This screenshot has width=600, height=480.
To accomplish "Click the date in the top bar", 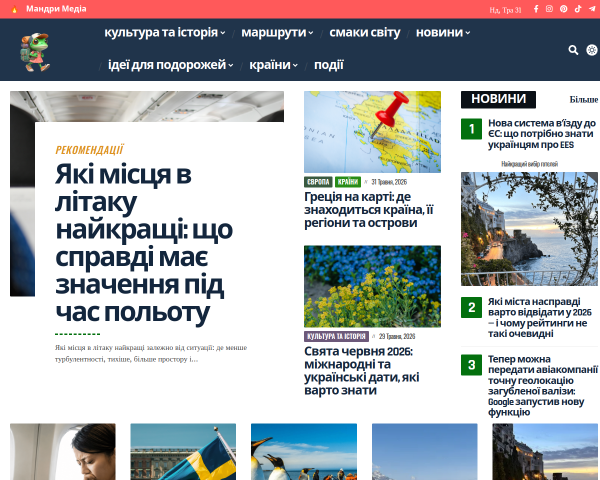I will click(505, 10).
